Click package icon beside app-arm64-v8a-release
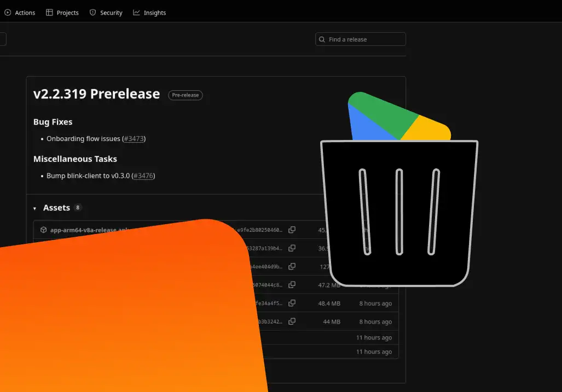 pos(43,230)
